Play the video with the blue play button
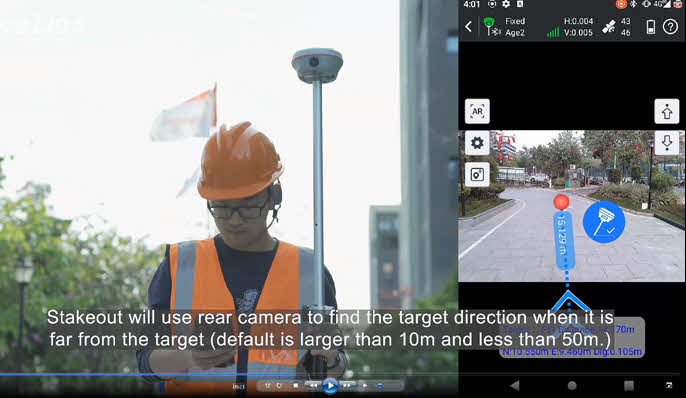This screenshot has width=686, height=398. click(x=330, y=386)
